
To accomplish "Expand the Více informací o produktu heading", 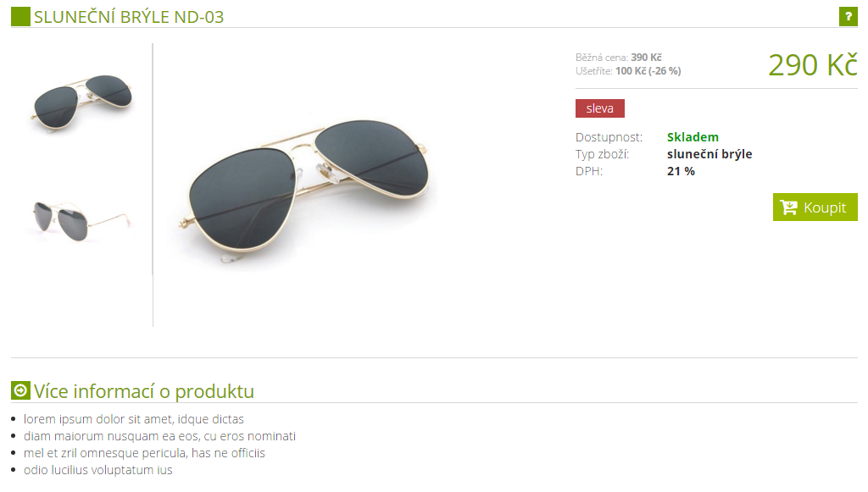I will [x=144, y=391].
